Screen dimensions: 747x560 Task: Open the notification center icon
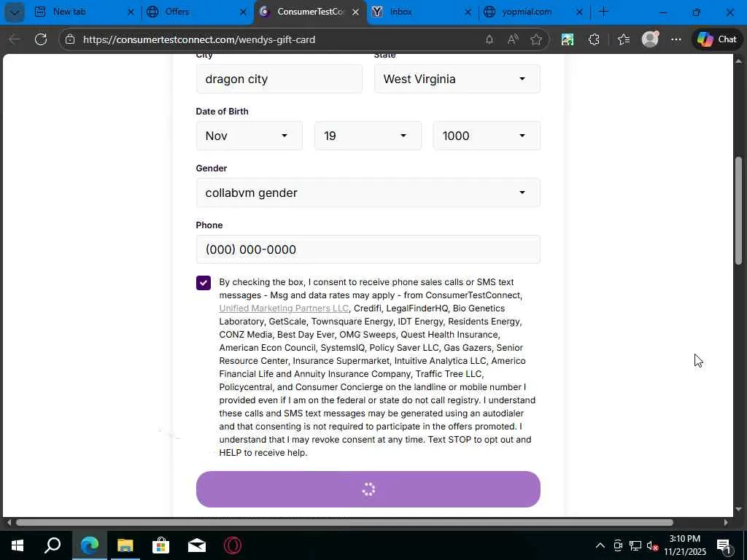[x=724, y=545]
